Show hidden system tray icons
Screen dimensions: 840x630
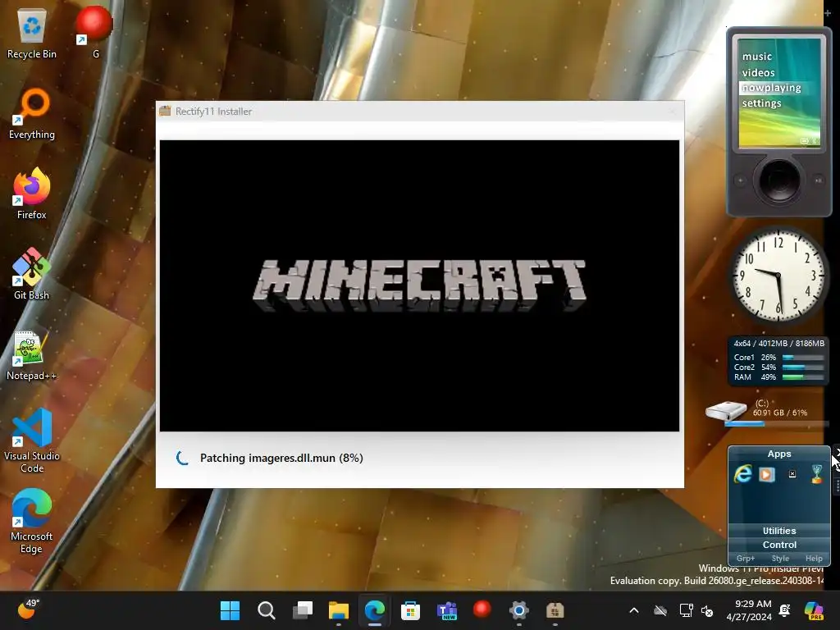pyautogui.click(x=634, y=610)
